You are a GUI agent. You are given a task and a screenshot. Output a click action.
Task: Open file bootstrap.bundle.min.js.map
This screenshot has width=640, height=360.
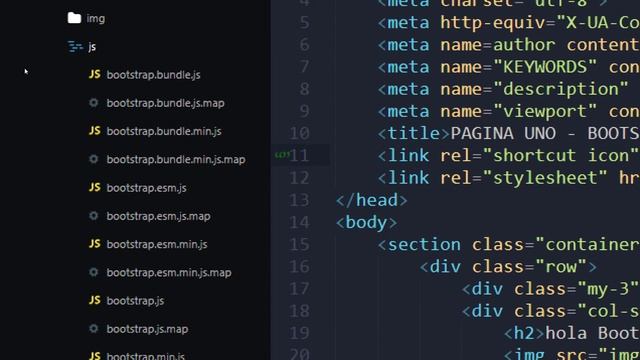[x=176, y=159]
